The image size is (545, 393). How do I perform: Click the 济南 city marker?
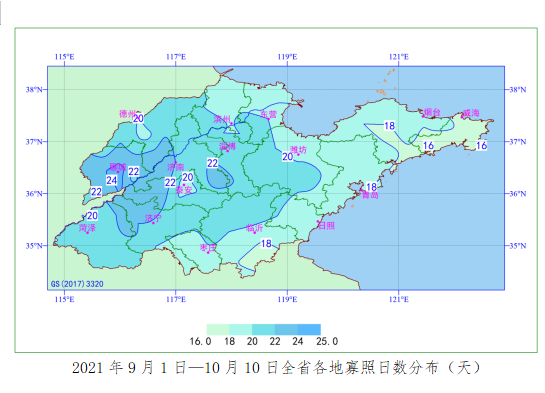point(176,162)
